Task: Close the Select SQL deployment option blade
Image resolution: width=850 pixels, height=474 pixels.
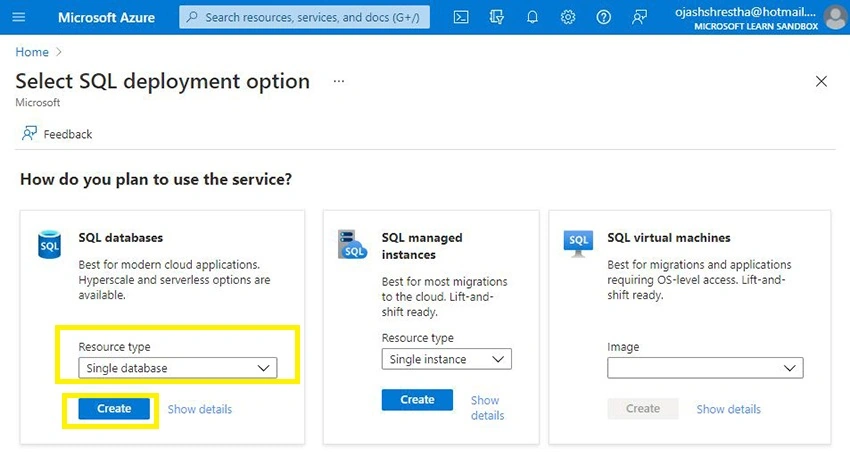Action: point(821,81)
